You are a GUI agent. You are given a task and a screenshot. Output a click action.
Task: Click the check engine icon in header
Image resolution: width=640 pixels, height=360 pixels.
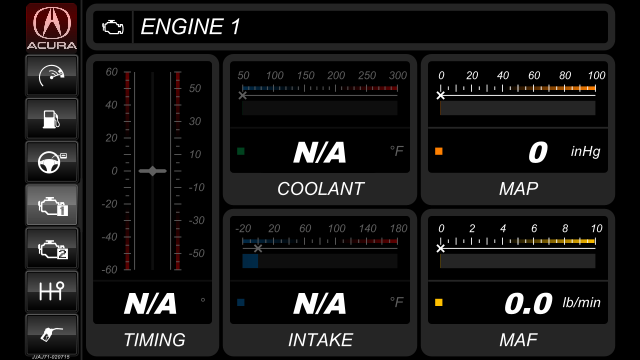click(x=113, y=27)
